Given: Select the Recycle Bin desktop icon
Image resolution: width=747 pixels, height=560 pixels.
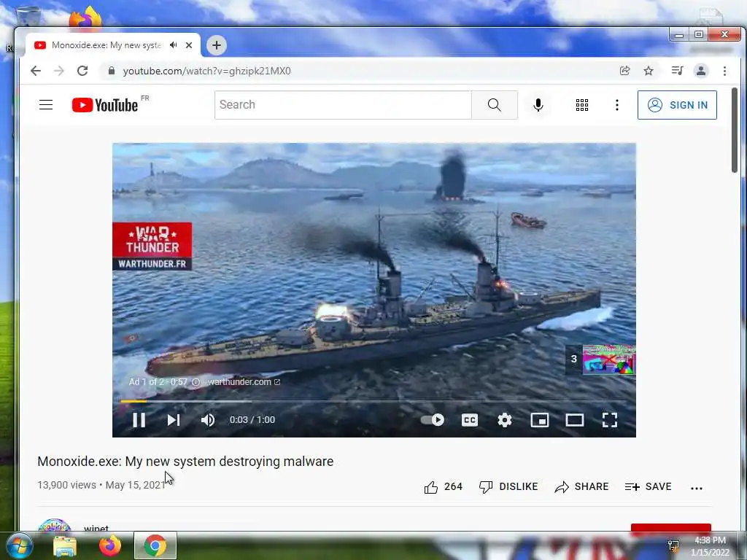Looking at the screenshot, I should pos(28,17).
